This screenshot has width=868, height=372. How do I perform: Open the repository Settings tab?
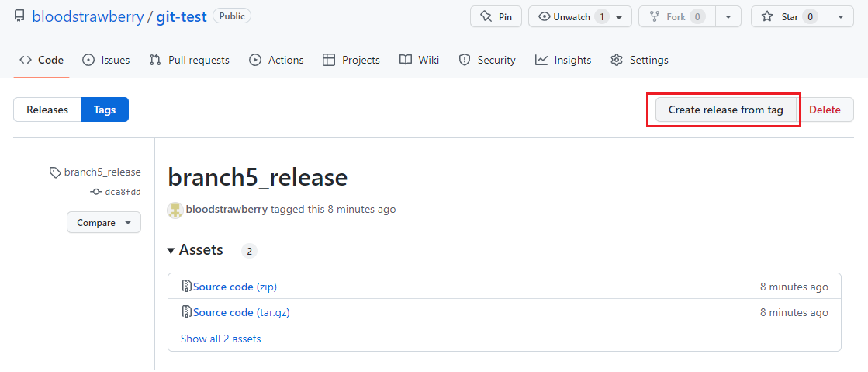pyautogui.click(x=639, y=60)
